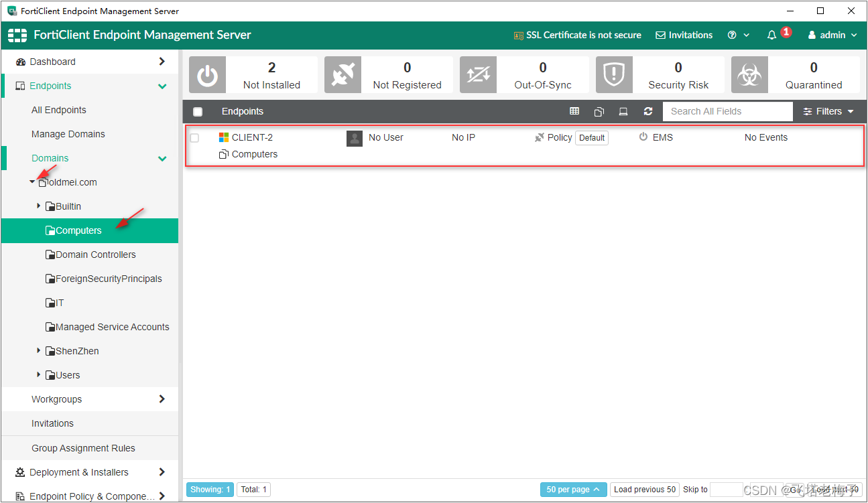Click the Default policy badge

pos(592,138)
